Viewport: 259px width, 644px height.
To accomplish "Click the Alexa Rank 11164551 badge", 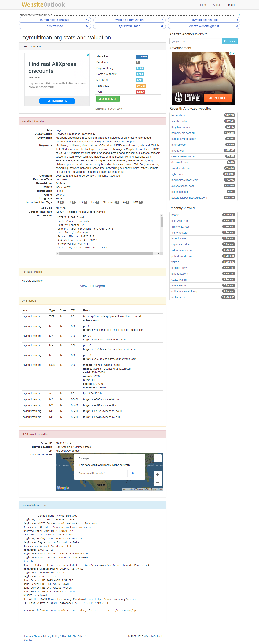I will click(x=142, y=57).
